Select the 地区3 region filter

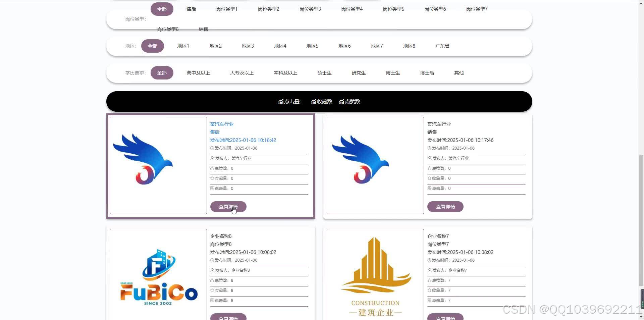[248, 46]
